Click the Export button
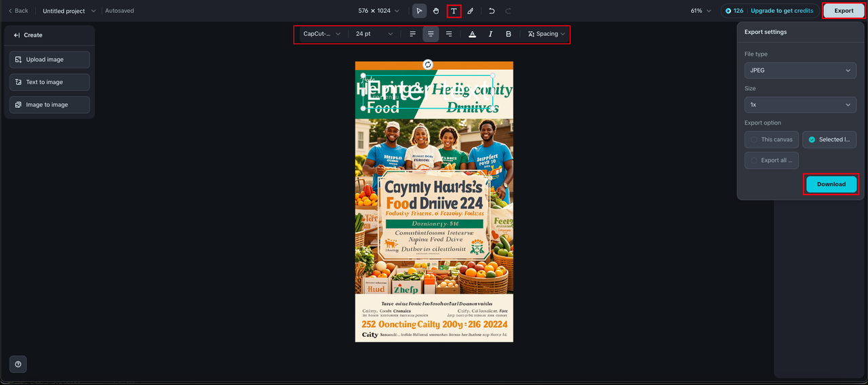This screenshot has height=385, width=868. pos(844,11)
